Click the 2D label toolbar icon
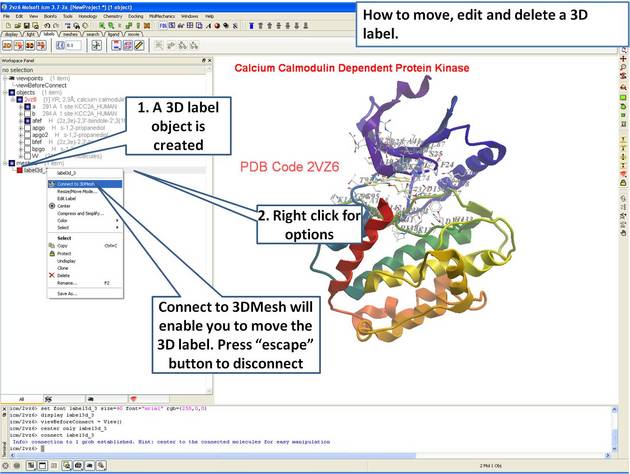 pos(7,46)
